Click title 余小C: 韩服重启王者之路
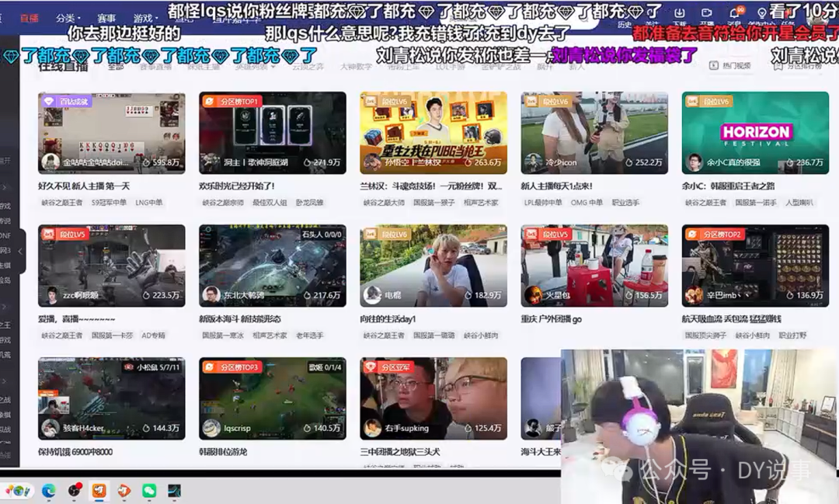Viewport: 839px width, 504px height. 728,186
